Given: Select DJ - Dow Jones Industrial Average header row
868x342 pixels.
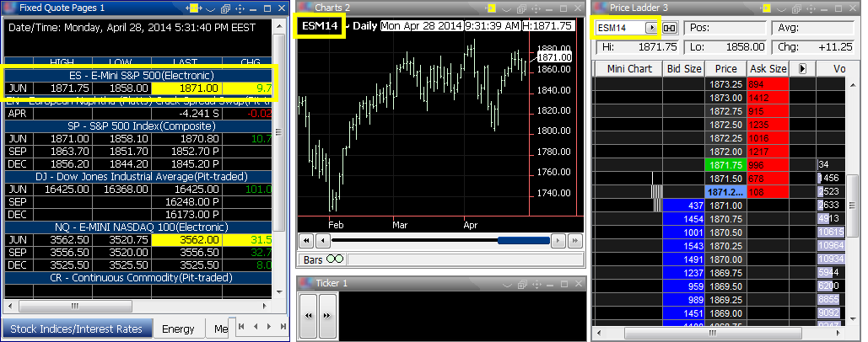Looking at the screenshot, I should 138,176.
